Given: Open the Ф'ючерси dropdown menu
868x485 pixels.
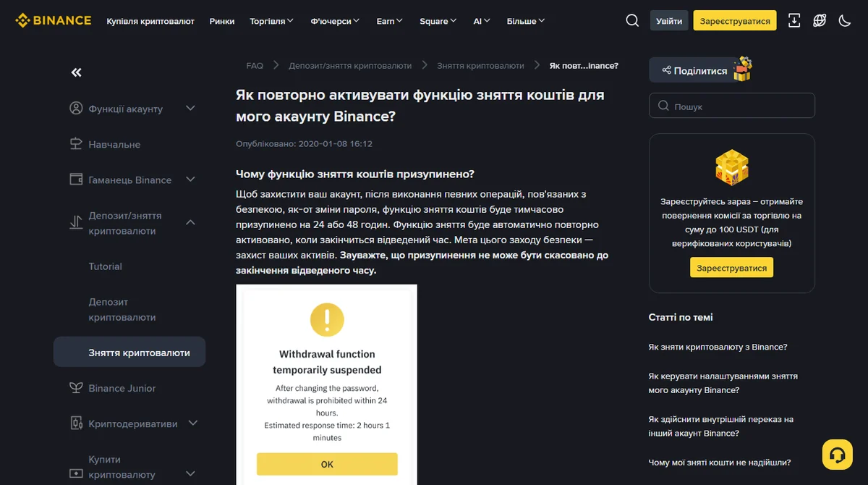Looking at the screenshot, I should pyautogui.click(x=336, y=21).
